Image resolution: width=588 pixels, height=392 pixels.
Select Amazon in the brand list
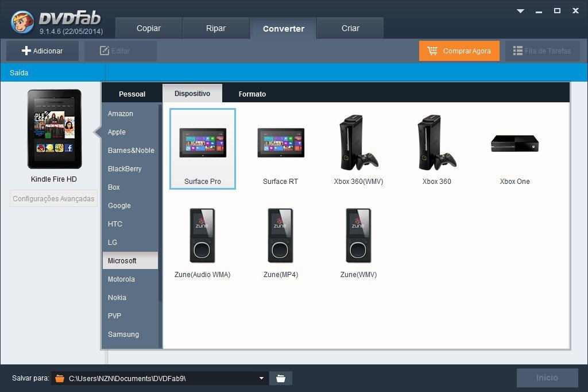(130, 113)
